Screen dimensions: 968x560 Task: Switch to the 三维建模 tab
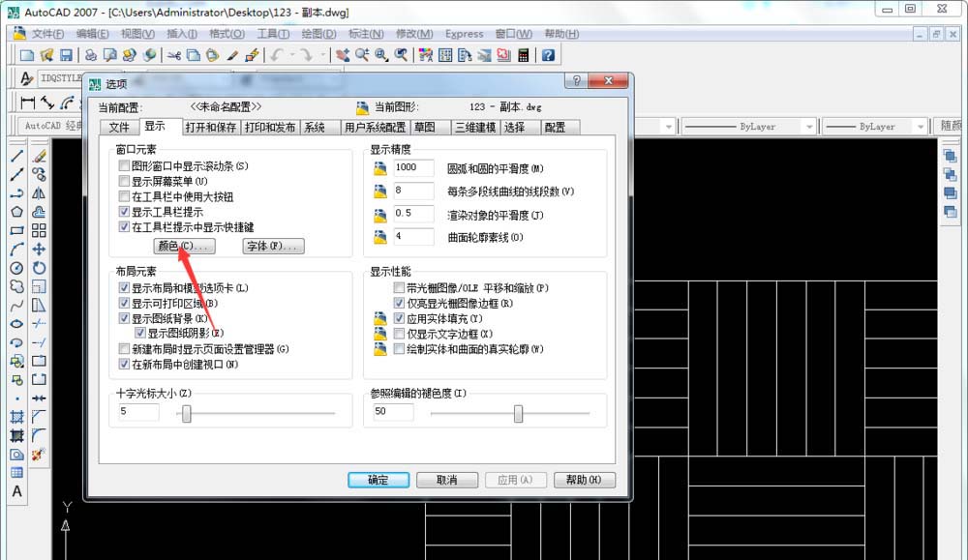[474, 127]
